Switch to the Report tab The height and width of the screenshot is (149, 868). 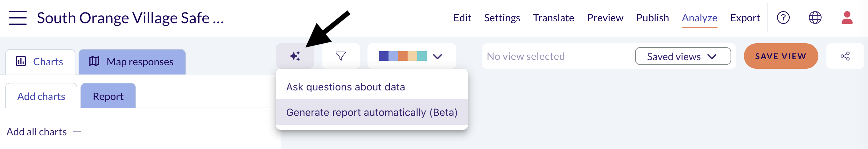(x=108, y=96)
